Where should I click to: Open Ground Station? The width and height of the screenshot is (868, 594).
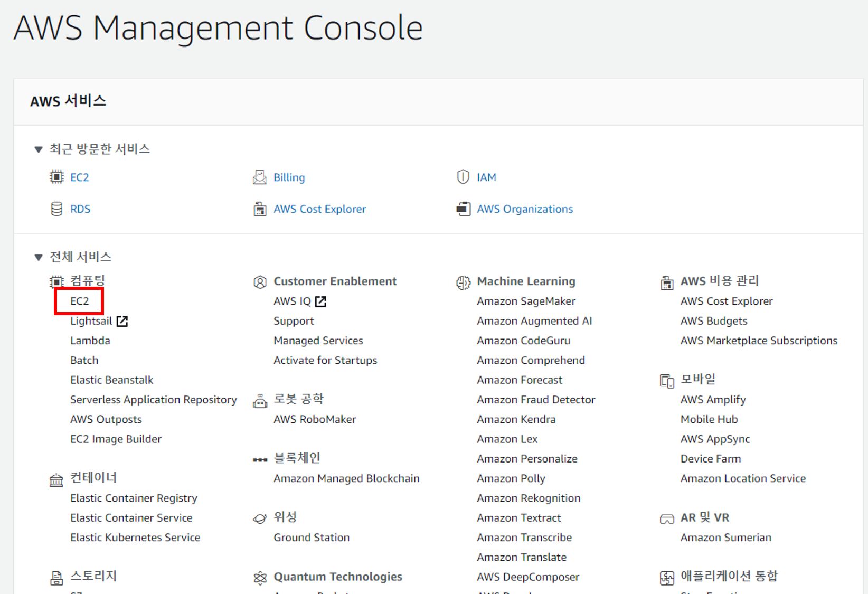point(312,538)
